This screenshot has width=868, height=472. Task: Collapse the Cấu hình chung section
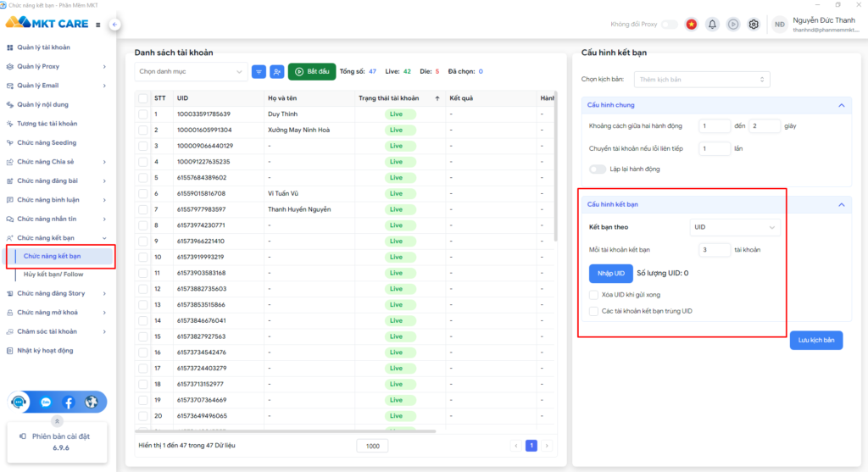point(841,105)
